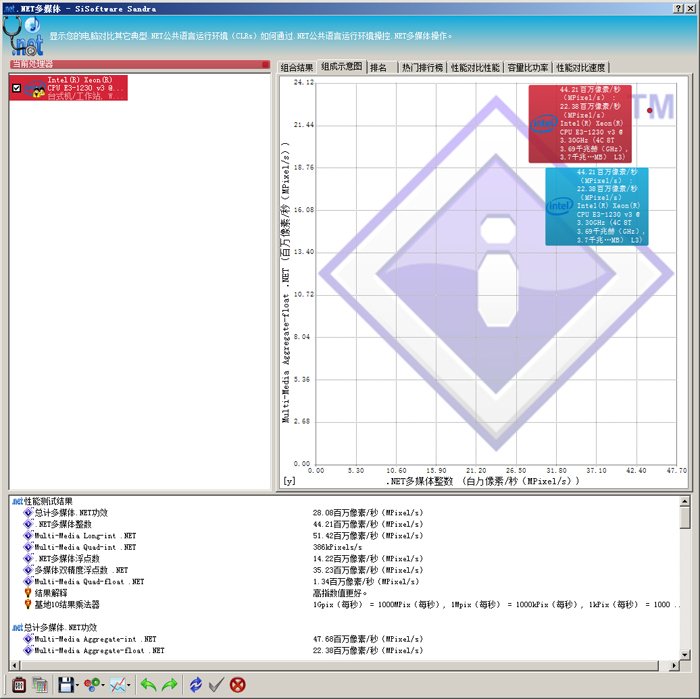Click the lightbulb icon beside 结果解释
Screen dimensions: 700x699
tap(28, 593)
